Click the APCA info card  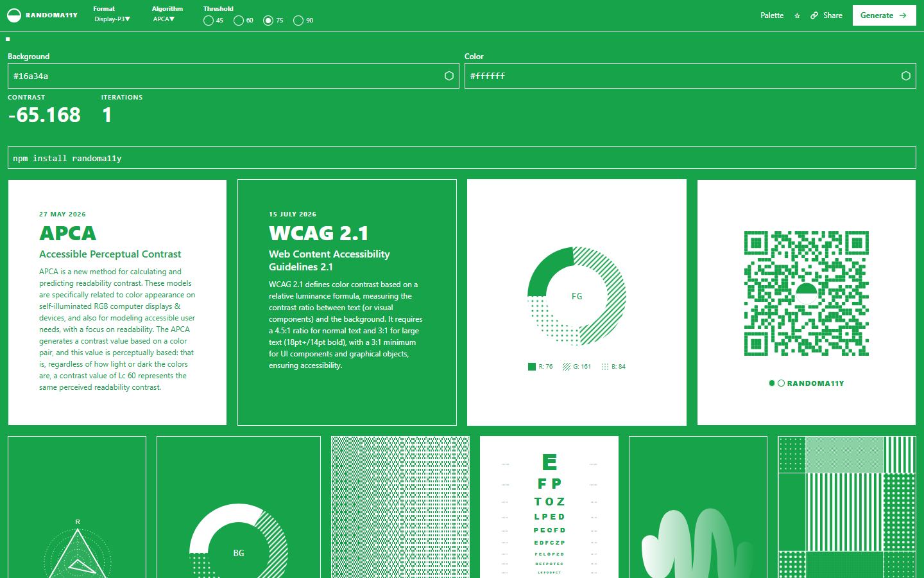[117, 302]
